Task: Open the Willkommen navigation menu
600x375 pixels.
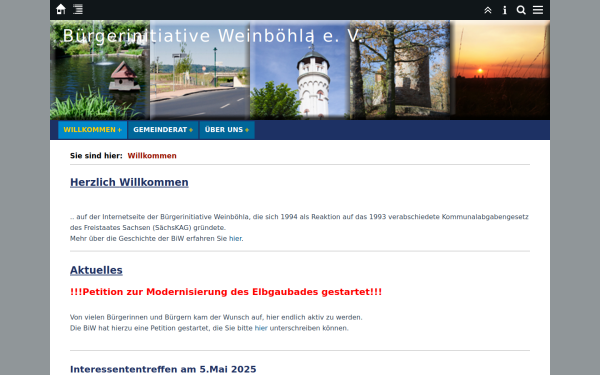Action: (x=92, y=130)
